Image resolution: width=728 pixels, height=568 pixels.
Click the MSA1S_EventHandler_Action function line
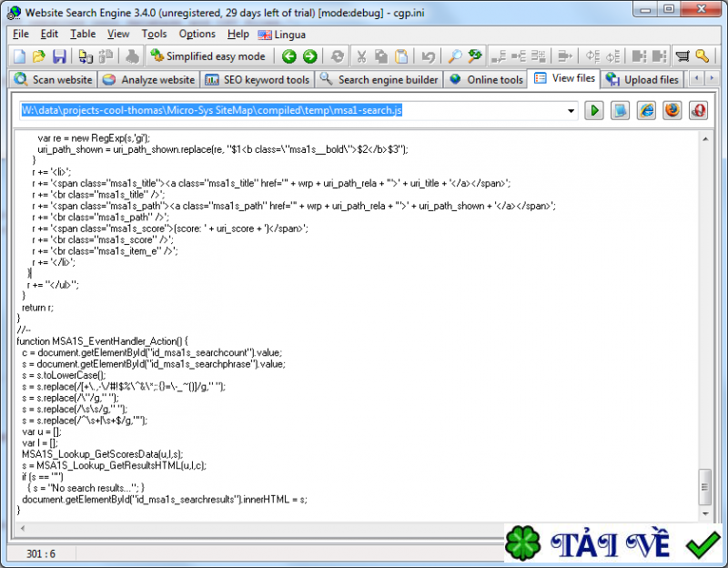pos(102,341)
